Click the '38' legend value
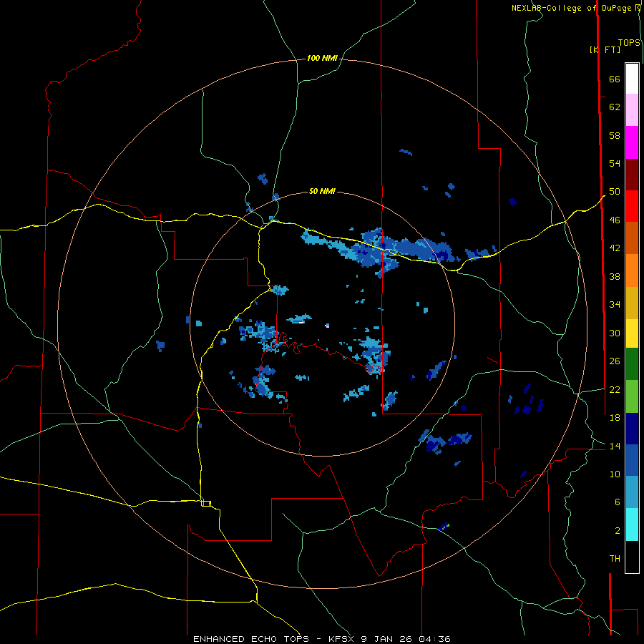This screenshot has width=644, height=644. 615,276
